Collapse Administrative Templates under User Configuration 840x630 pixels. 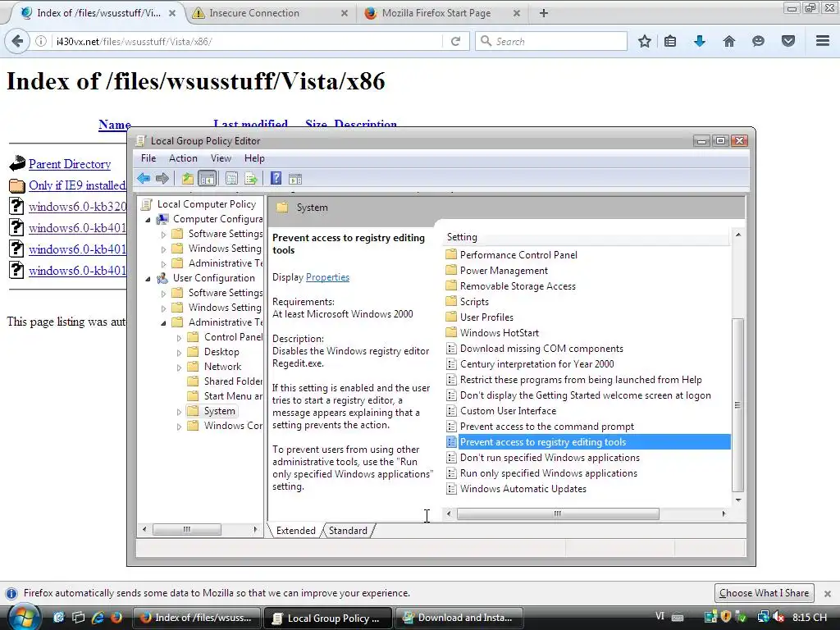(163, 322)
